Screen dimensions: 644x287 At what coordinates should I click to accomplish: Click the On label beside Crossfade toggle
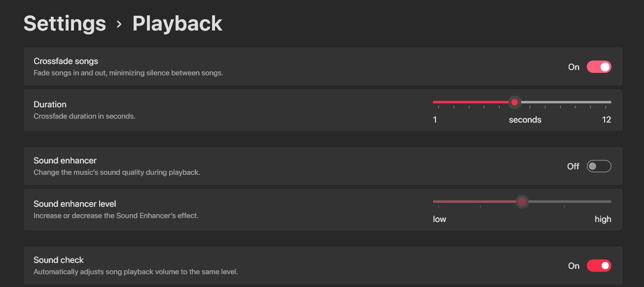[573, 67]
